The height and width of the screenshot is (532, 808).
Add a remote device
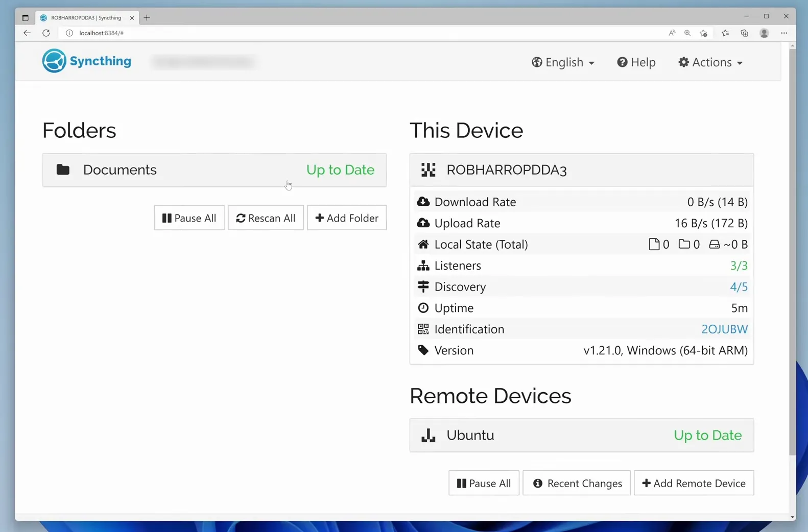pyautogui.click(x=694, y=483)
